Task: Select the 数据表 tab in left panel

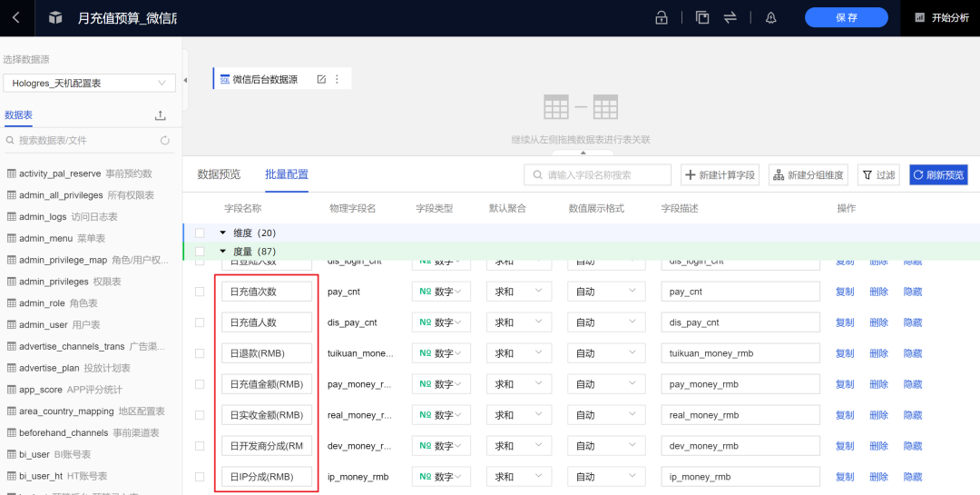Action: 18,115
